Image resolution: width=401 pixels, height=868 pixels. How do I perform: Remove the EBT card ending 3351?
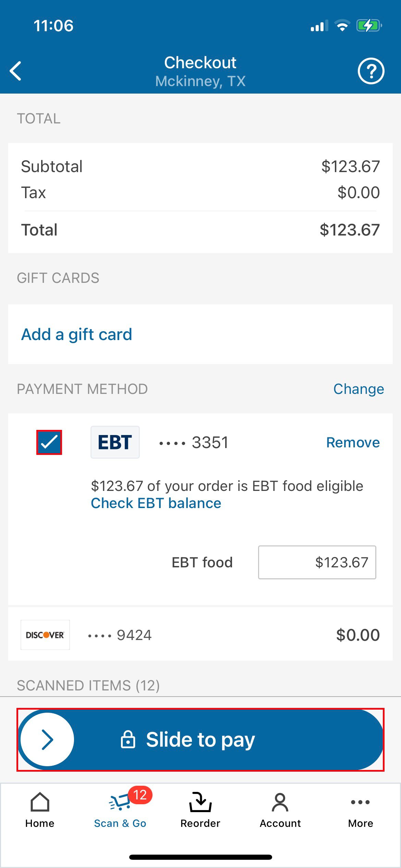pos(353,443)
